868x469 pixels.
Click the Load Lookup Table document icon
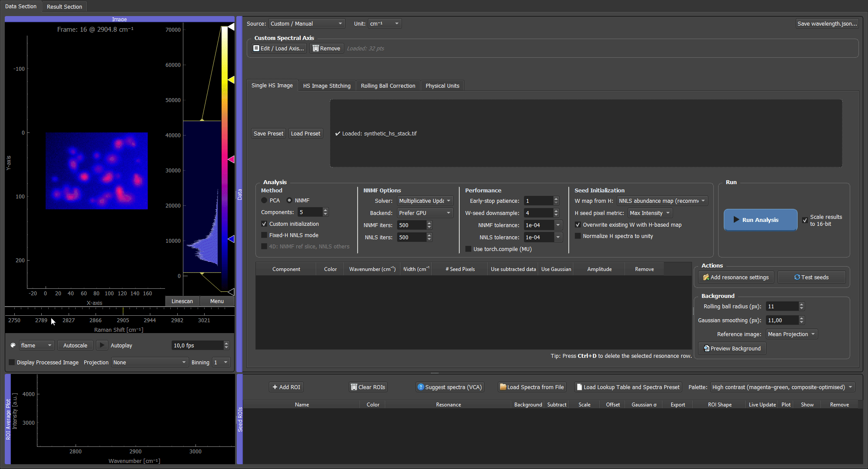point(579,387)
